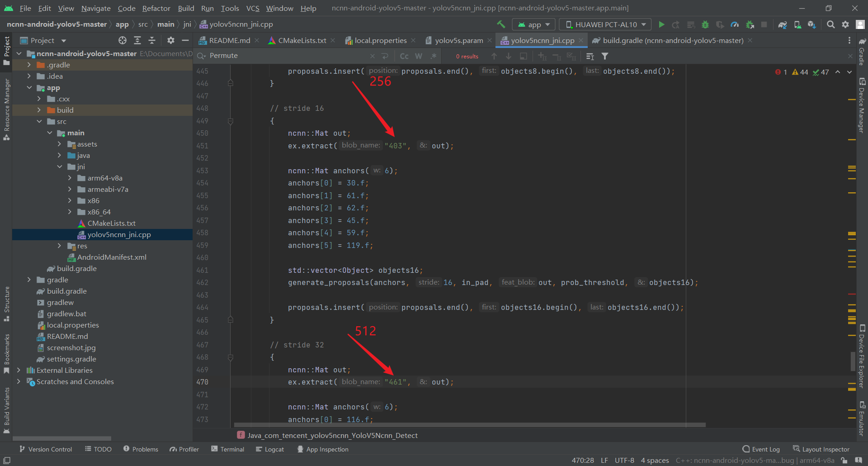Open the app run configuration dropdown

533,24
